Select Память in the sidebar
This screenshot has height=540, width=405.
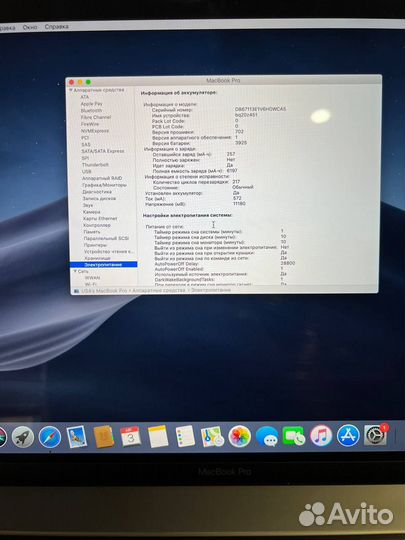click(92, 232)
